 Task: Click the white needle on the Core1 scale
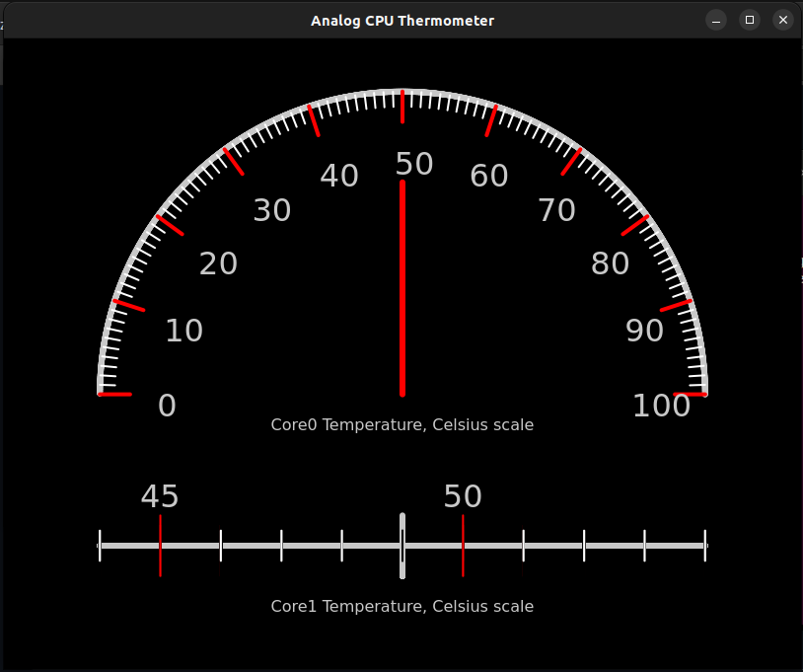pyautogui.click(x=401, y=546)
